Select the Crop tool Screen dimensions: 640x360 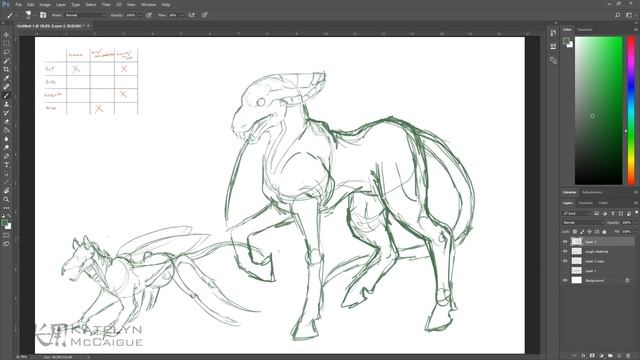point(6,69)
